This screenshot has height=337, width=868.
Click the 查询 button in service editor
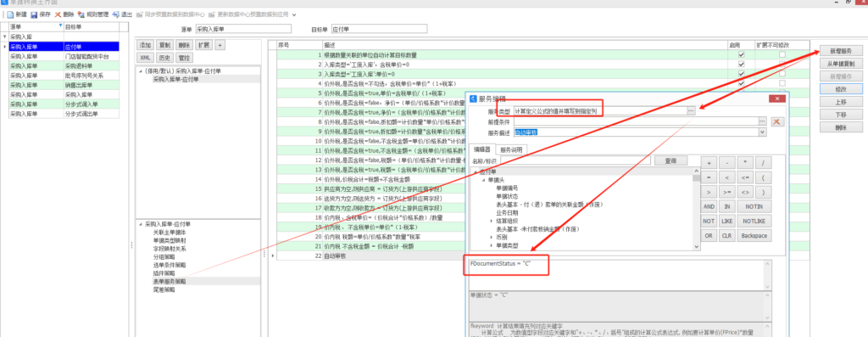671,160
